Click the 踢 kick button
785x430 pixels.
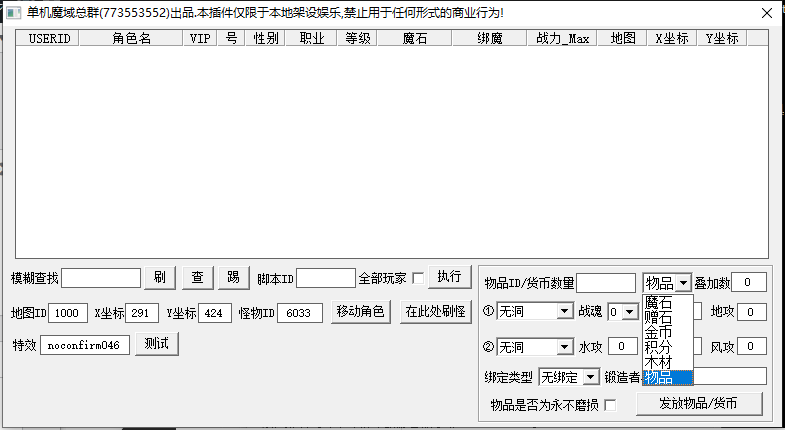coord(234,277)
